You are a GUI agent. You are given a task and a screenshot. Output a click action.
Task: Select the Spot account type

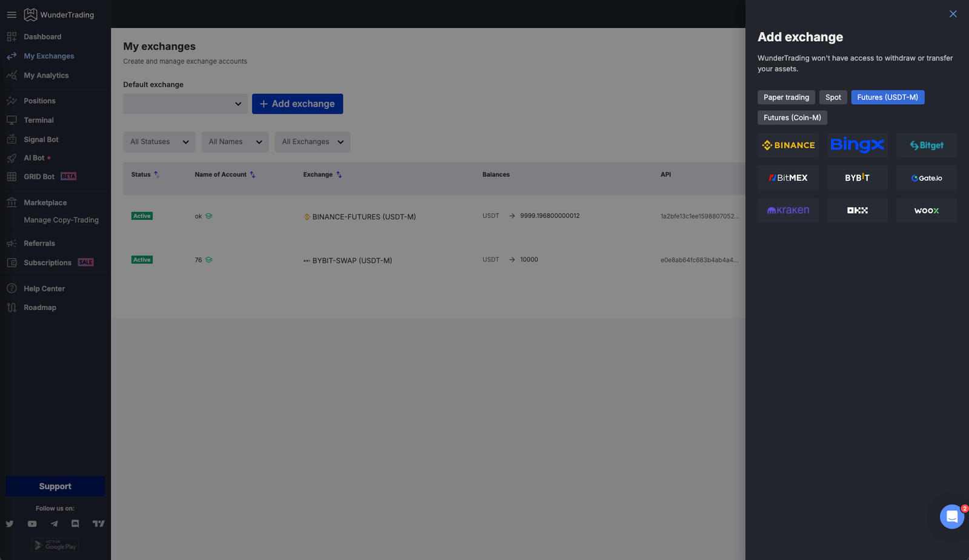(x=833, y=97)
